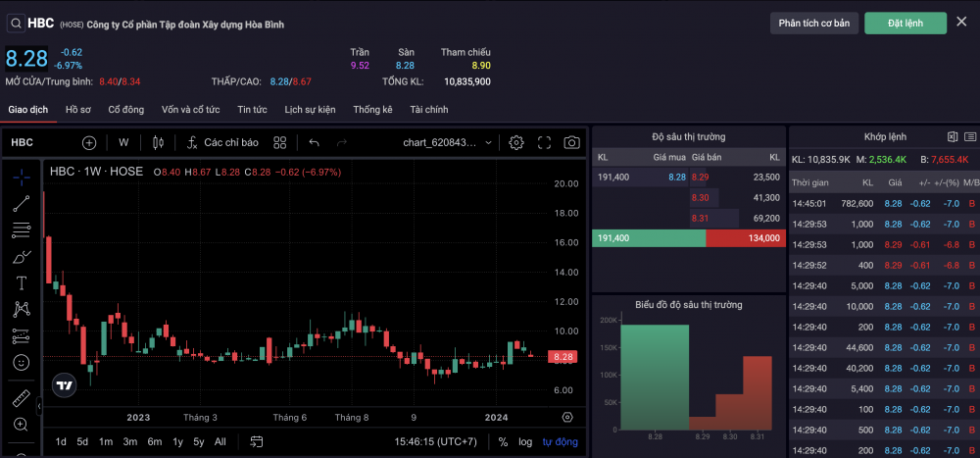Open the emoji icons tool

click(22, 362)
